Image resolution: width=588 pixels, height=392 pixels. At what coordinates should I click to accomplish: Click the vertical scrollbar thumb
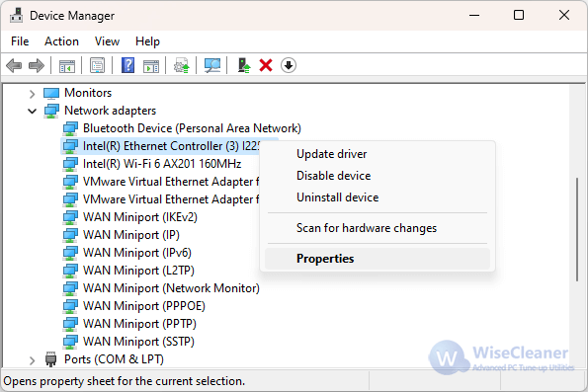coord(577,229)
